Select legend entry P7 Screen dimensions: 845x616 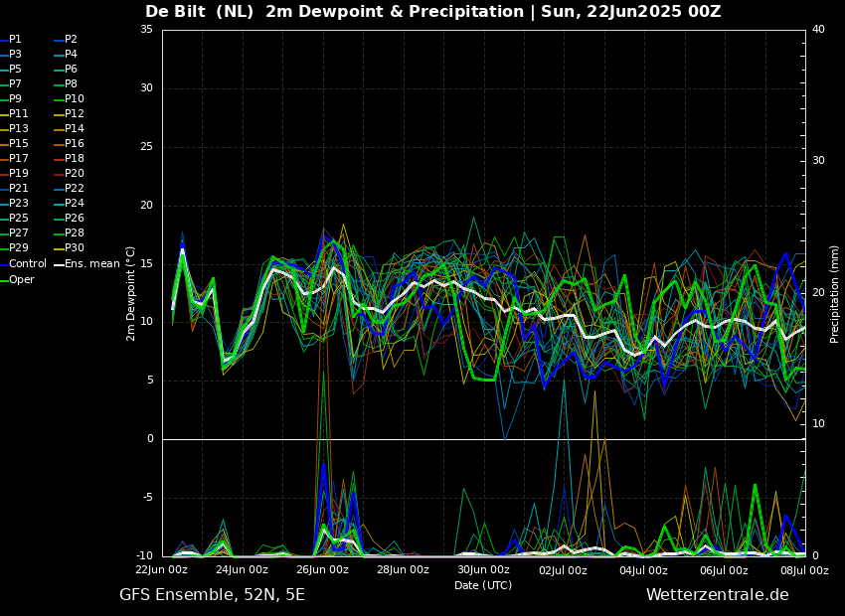pyautogui.click(x=11, y=84)
